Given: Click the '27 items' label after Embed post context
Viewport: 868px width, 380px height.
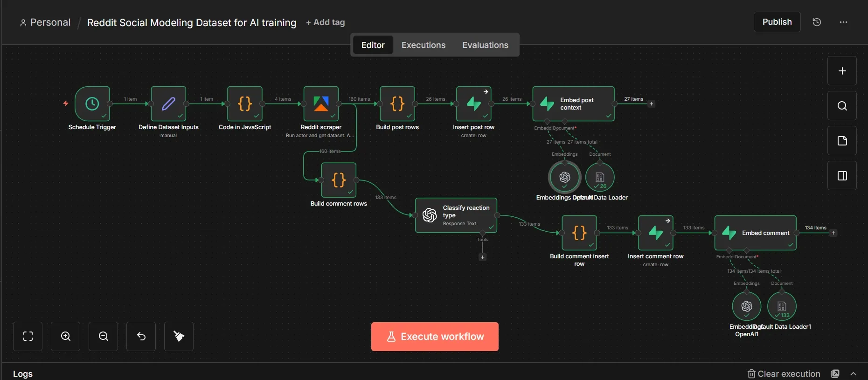Looking at the screenshot, I should point(633,99).
